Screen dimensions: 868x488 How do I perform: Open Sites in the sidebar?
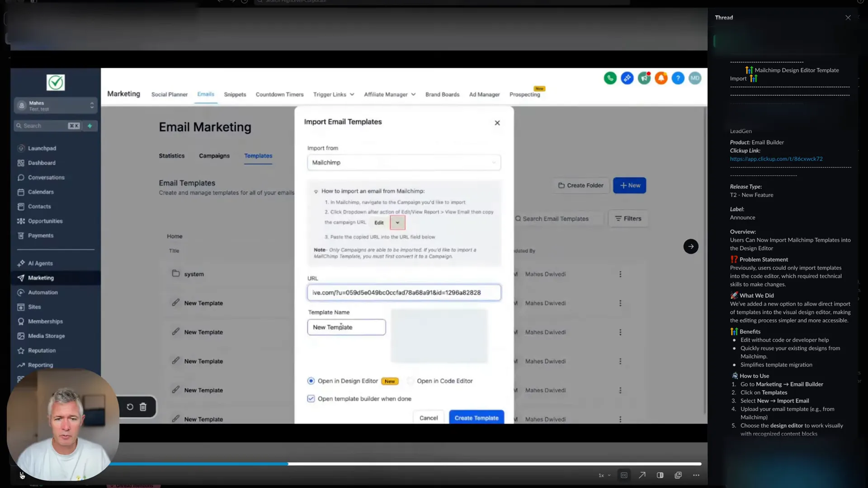coord(34,307)
